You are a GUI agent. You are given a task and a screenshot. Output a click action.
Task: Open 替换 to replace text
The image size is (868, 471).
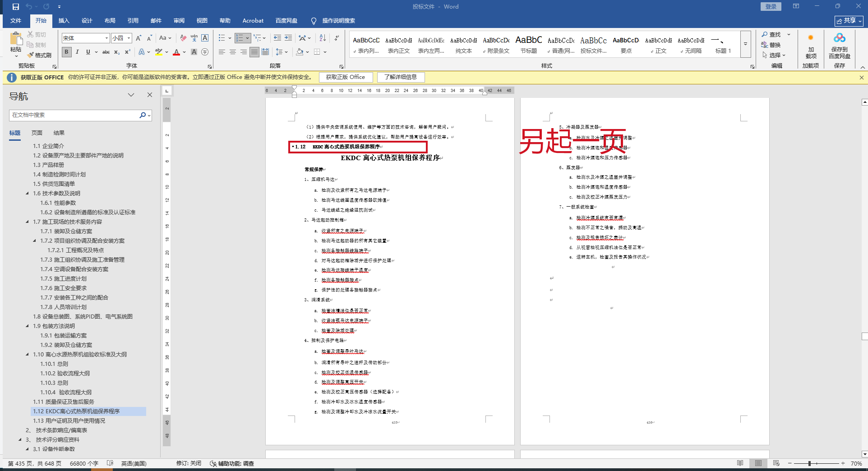[x=771, y=45]
